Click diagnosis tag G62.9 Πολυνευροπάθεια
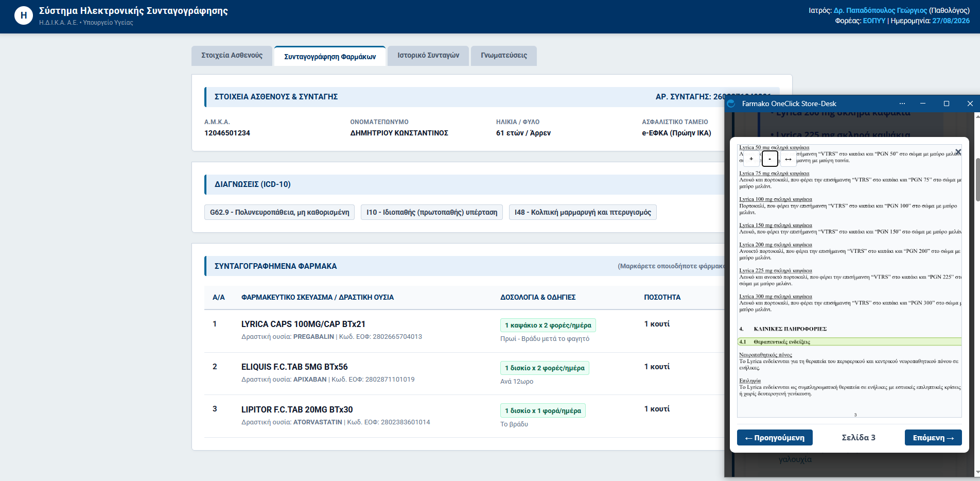This screenshot has width=980, height=481. click(279, 212)
